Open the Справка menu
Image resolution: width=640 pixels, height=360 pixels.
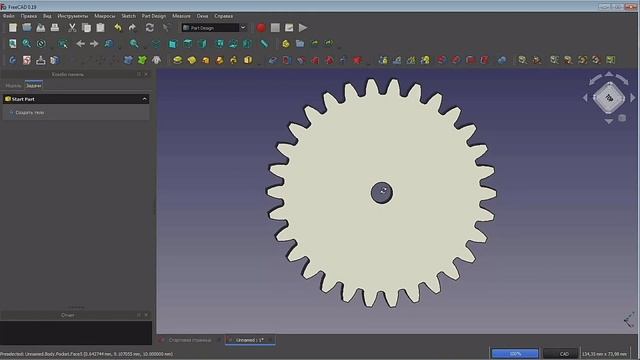coord(224,16)
